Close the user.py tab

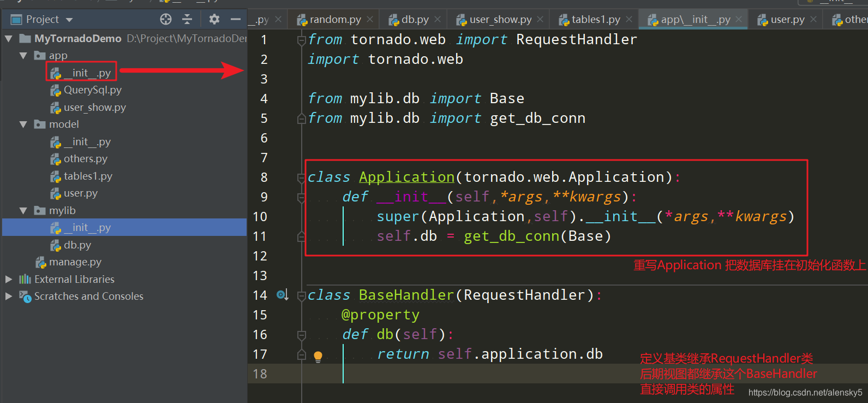813,19
